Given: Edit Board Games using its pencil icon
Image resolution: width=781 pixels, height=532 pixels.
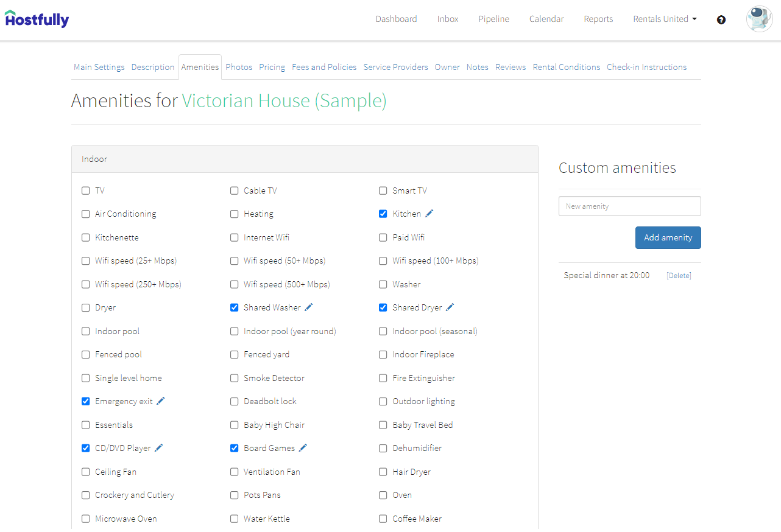Looking at the screenshot, I should (x=303, y=448).
